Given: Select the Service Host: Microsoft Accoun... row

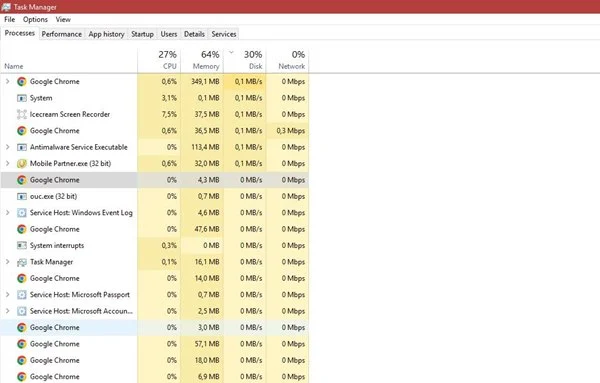Looking at the screenshot, I should 155,311.
